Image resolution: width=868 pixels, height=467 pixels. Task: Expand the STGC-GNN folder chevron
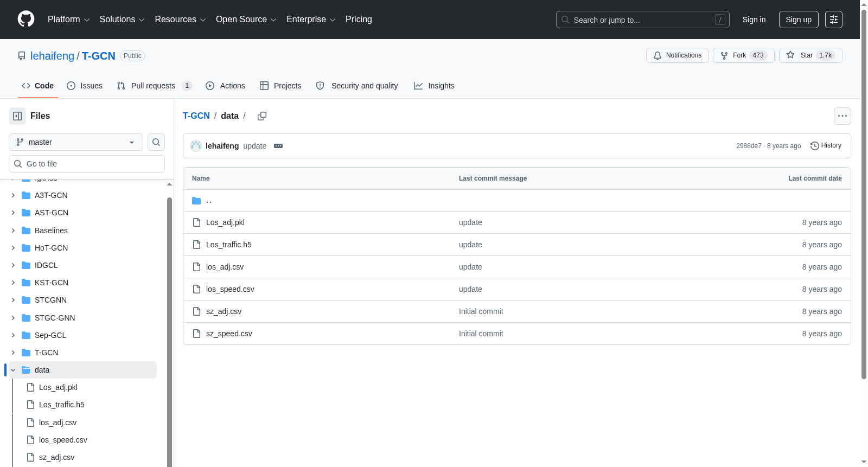13,318
